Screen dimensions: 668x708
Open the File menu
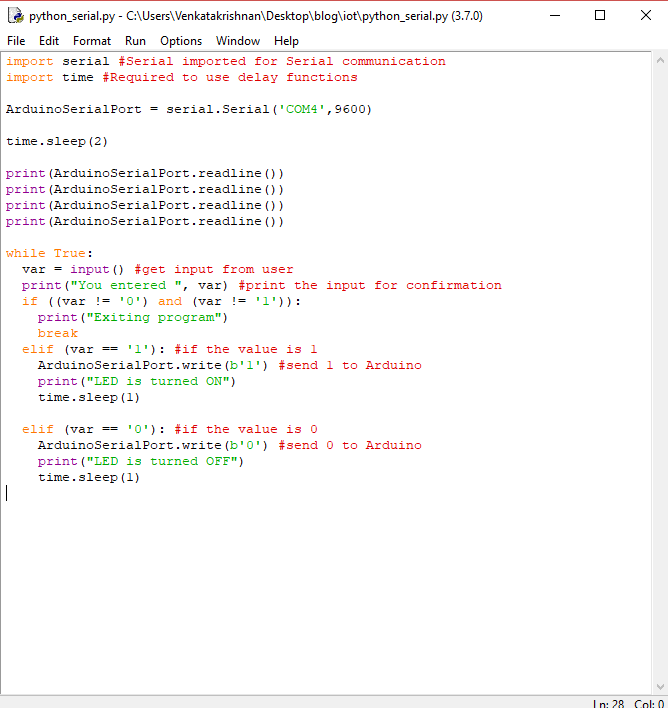[x=16, y=41]
